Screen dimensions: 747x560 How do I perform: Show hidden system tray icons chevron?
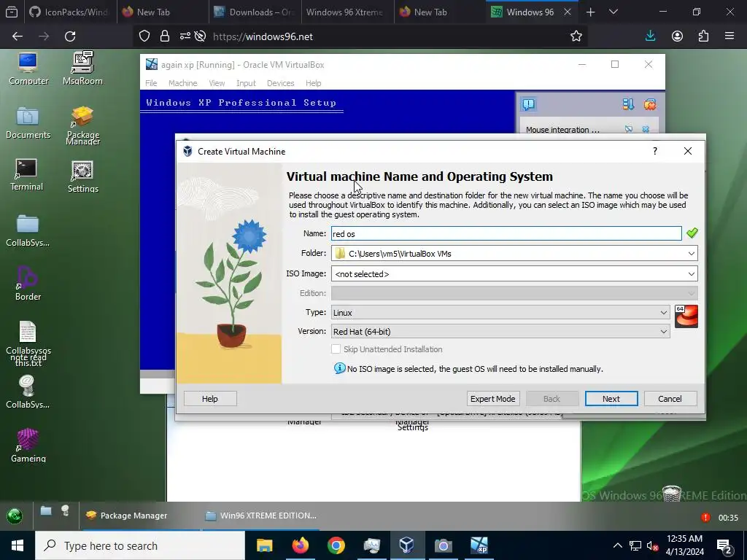(617, 545)
